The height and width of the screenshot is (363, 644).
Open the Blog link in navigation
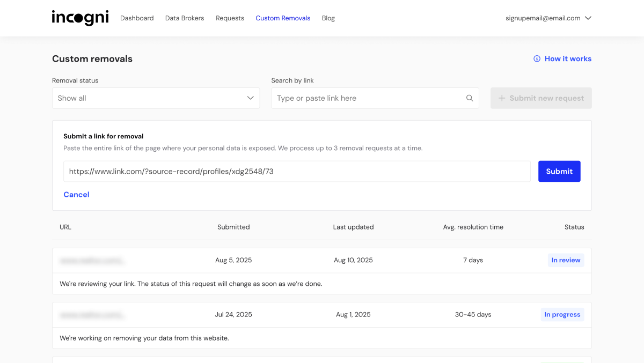(328, 18)
